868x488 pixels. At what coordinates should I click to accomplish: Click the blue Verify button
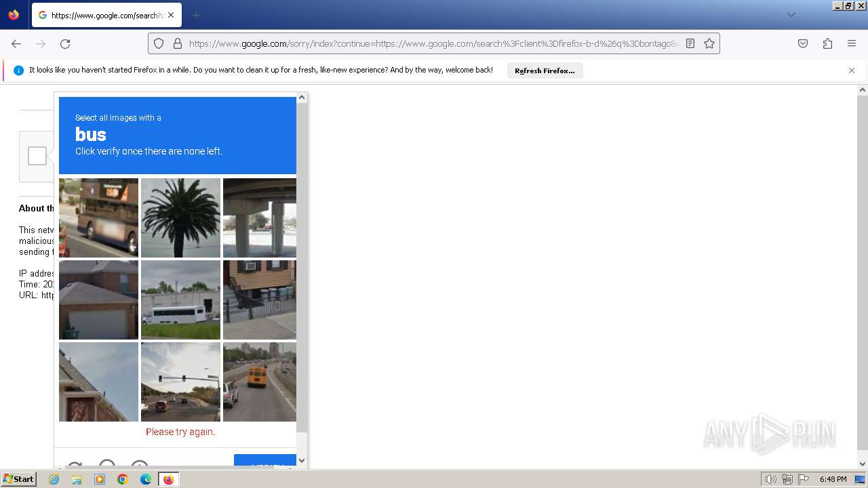[265, 460]
